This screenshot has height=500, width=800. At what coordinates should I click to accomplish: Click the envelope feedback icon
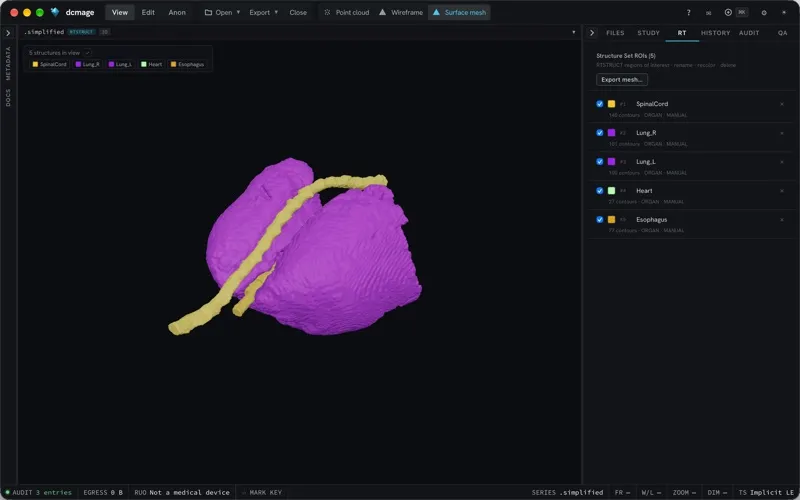click(709, 13)
